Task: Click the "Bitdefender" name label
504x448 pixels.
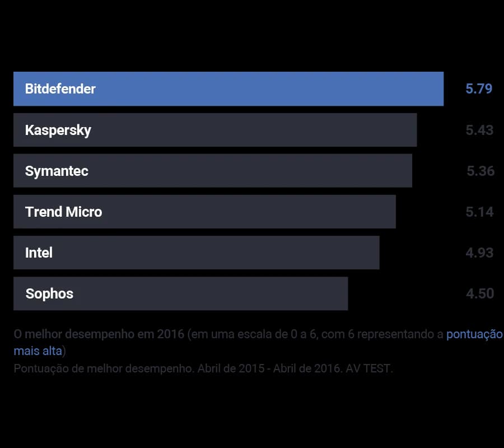Action: (60, 88)
